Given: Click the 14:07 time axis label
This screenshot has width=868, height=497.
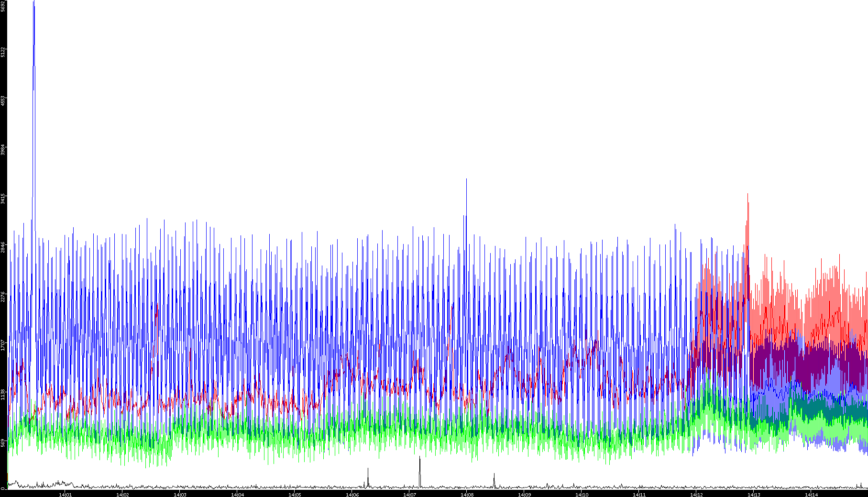Looking at the screenshot, I should [409, 495].
